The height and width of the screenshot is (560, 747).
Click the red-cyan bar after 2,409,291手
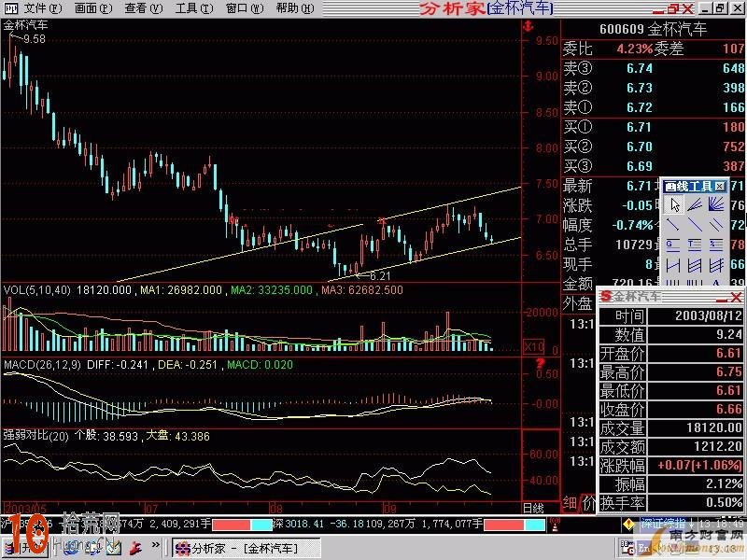[x=242, y=525]
